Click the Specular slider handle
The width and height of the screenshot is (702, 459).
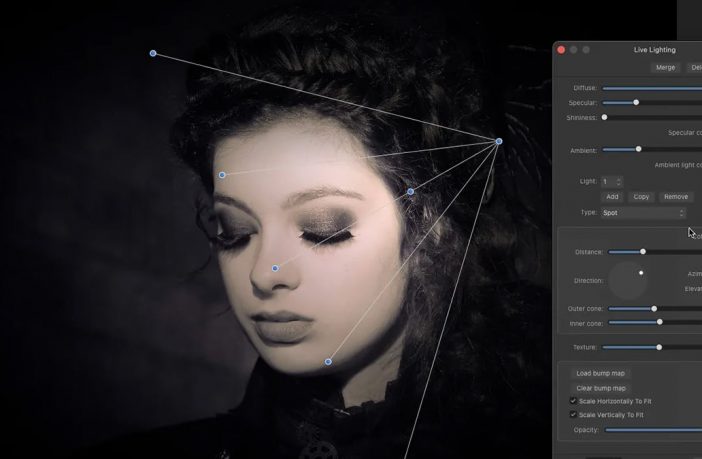tap(636, 103)
